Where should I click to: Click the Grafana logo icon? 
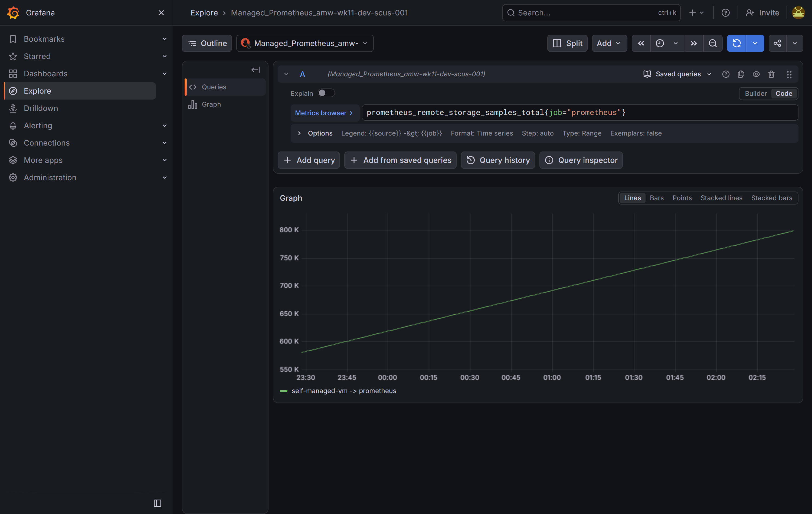[13, 13]
